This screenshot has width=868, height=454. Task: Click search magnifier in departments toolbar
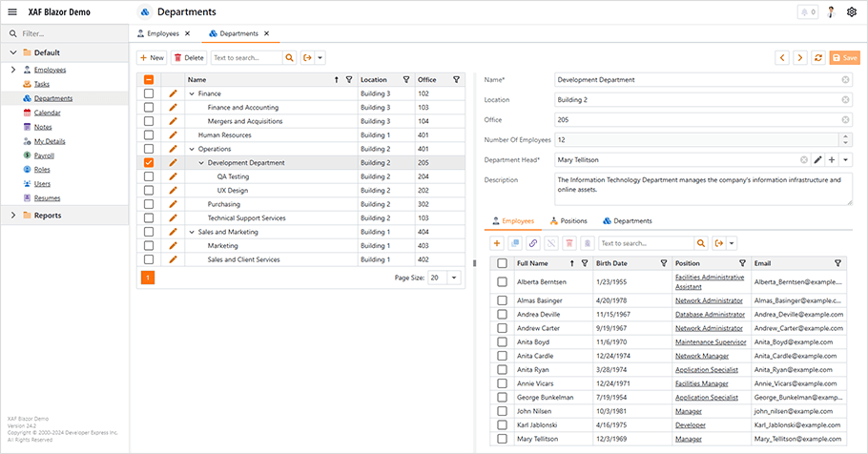(290, 58)
